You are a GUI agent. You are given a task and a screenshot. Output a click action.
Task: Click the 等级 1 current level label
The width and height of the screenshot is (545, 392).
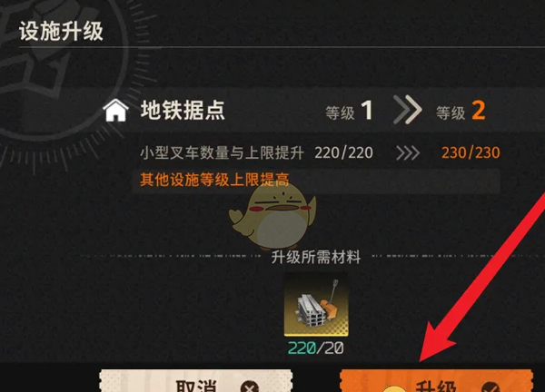tap(349, 111)
